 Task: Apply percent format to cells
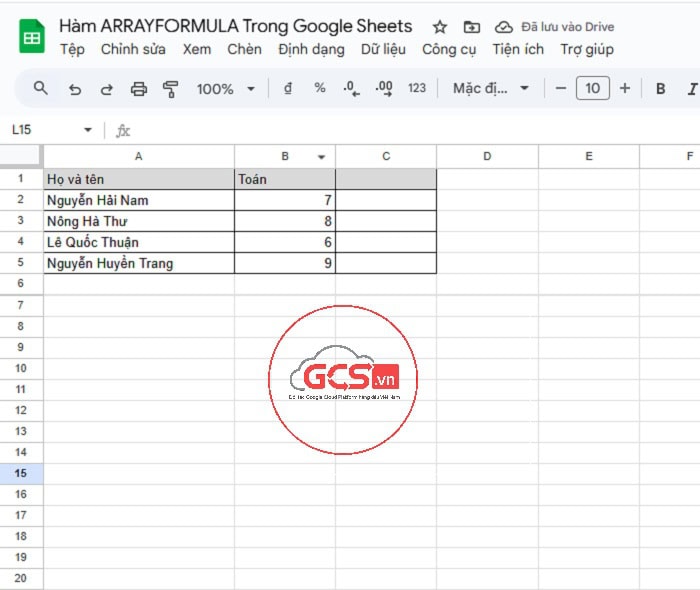[x=320, y=88]
